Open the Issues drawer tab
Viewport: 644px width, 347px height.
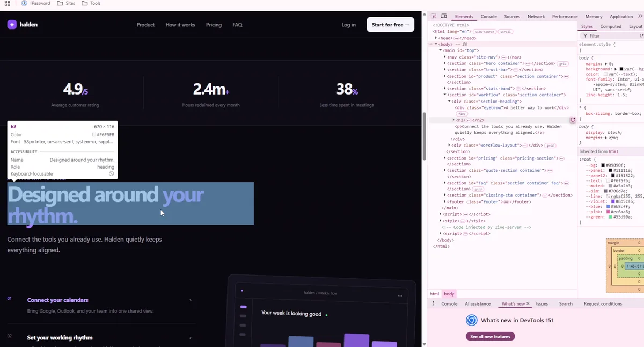point(542,304)
